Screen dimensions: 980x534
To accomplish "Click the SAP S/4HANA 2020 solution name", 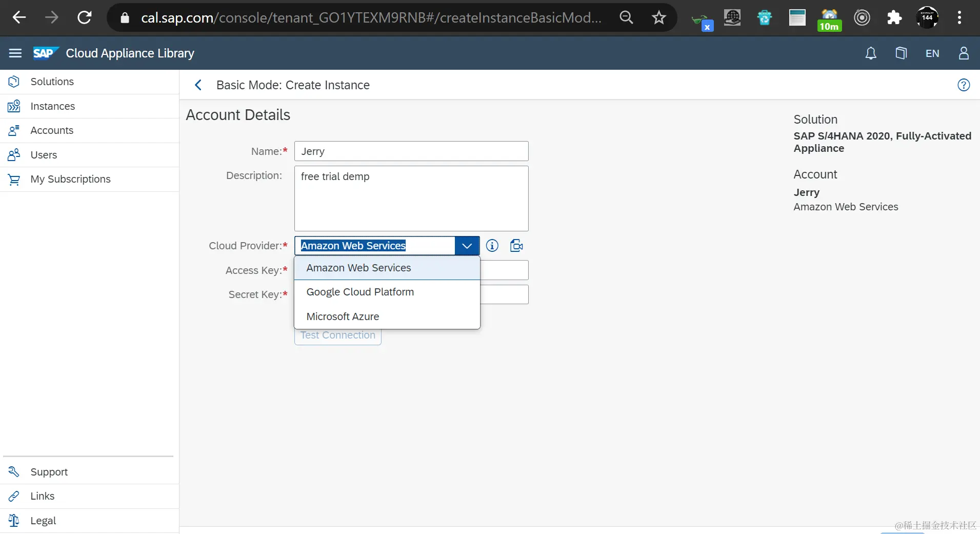I will click(882, 142).
